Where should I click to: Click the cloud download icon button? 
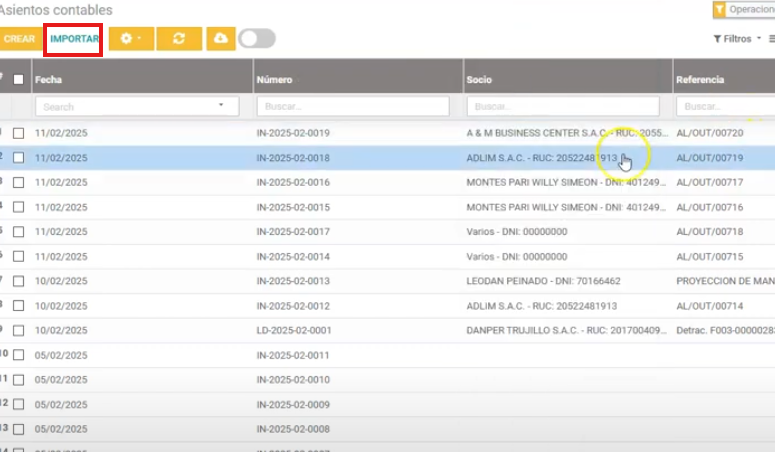[x=220, y=38]
